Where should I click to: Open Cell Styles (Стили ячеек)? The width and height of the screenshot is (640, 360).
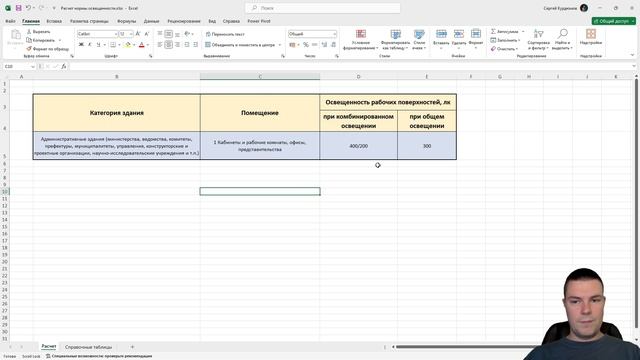419,39
